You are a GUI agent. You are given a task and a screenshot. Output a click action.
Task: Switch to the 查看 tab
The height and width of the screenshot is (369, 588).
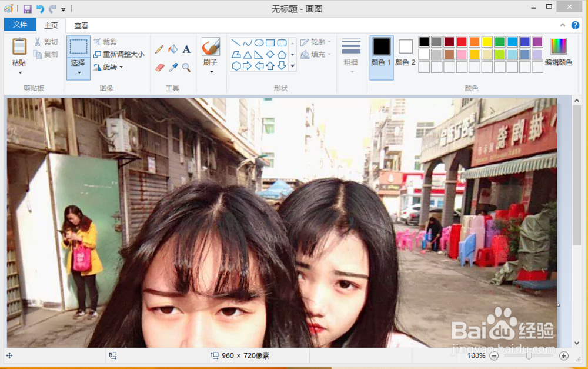pos(81,25)
